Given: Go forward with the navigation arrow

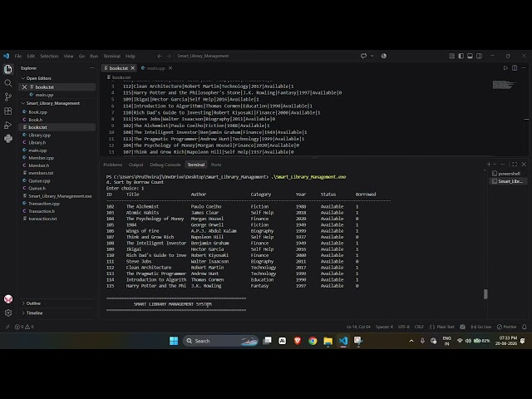Looking at the screenshot, I should point(169,56).
